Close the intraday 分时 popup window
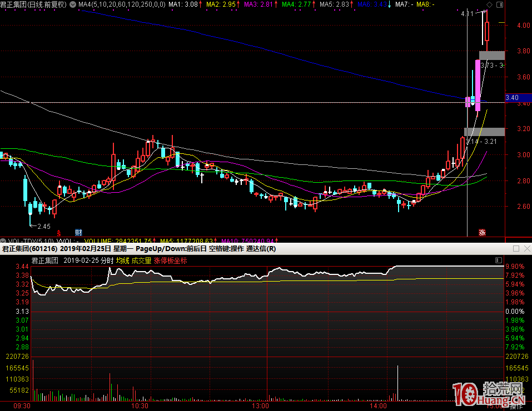This screenshot has height=411, width=532. [526, 249]
